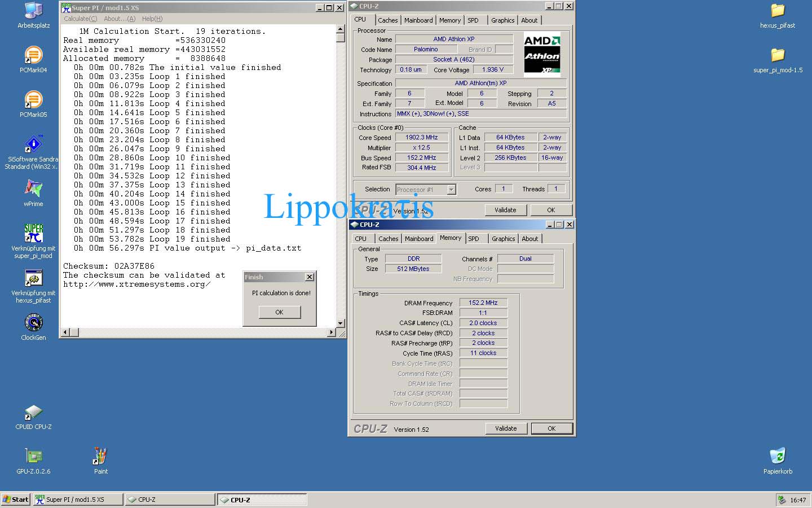Click the top CPU-Z title bar icon

tap(354, 6)
